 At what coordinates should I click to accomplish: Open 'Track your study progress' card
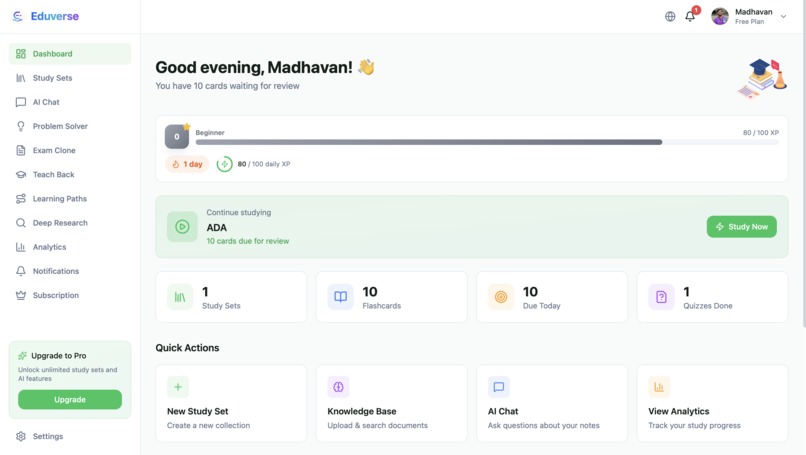tap(712, 404)
